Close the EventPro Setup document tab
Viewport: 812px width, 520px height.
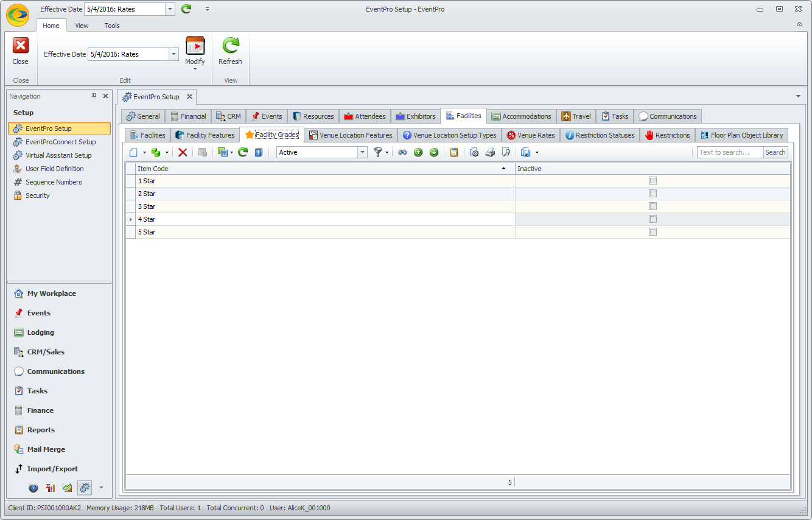[189, 97]
